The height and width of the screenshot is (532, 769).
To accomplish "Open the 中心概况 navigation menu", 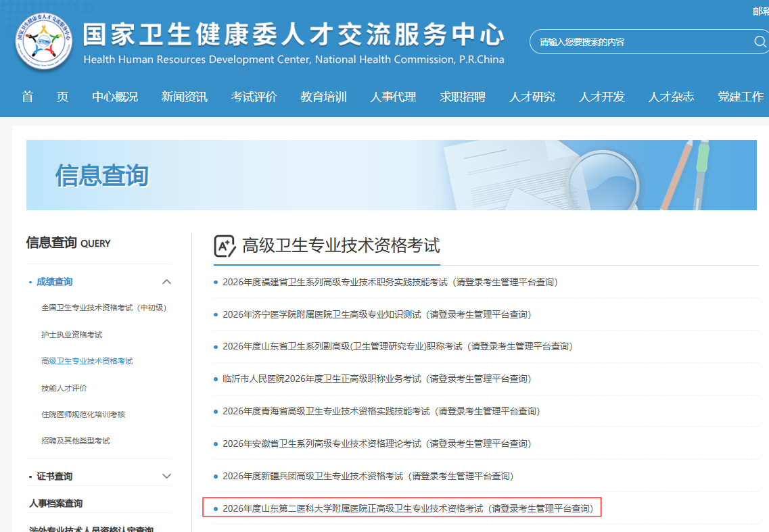I will 115,97.
